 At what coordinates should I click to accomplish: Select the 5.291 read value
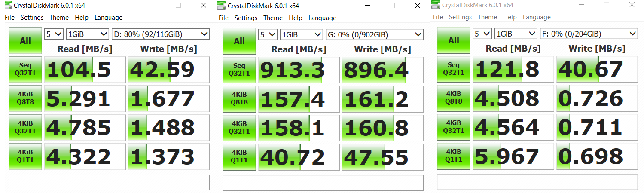85,98
